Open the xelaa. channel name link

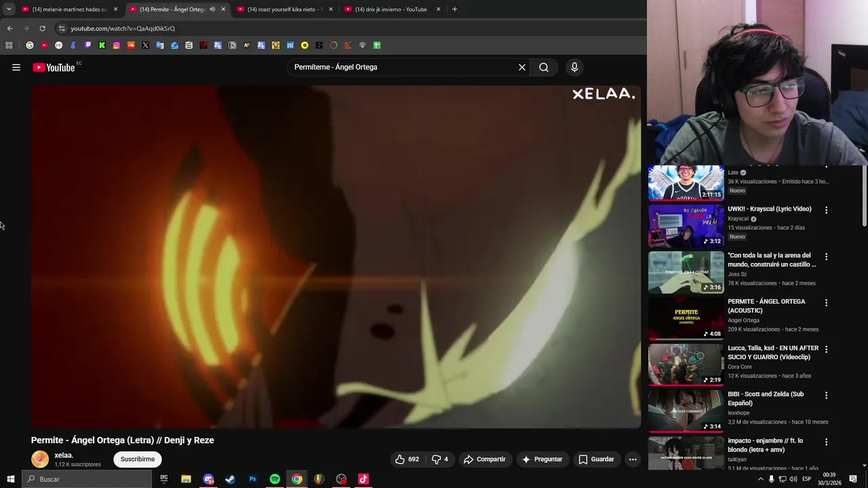tap(64, 455)
